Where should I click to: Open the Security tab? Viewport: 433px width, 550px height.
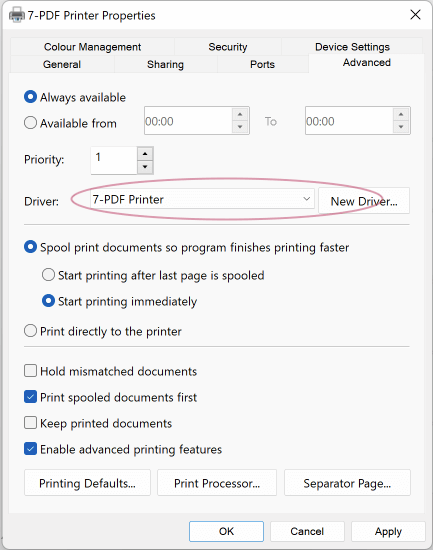(x=228, y=47)
